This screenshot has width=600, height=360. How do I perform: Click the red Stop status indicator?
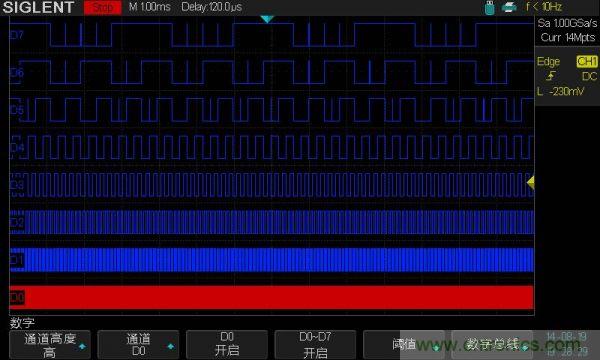(103, 7)
